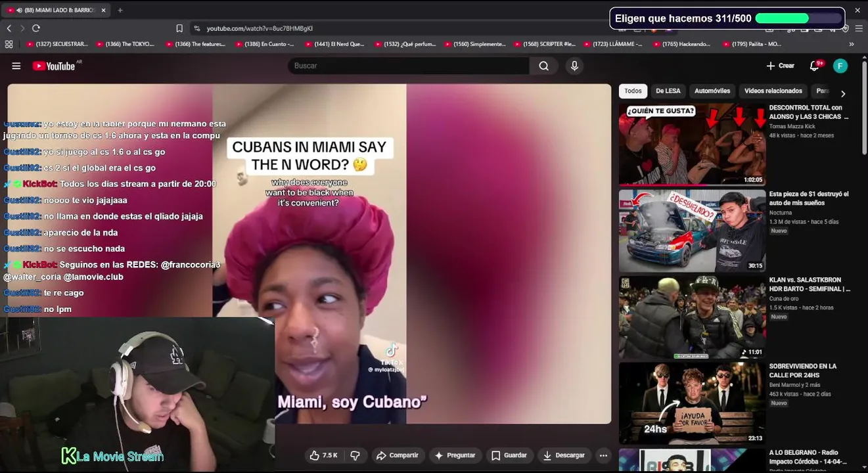Like the video (7.5 K)

(325, 455)
